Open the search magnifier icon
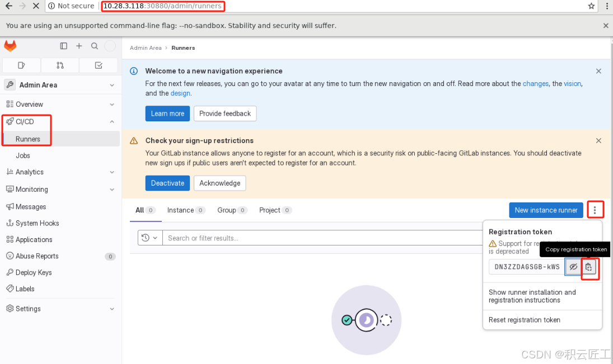Viewport: 613px width, 364px height. 95,46
